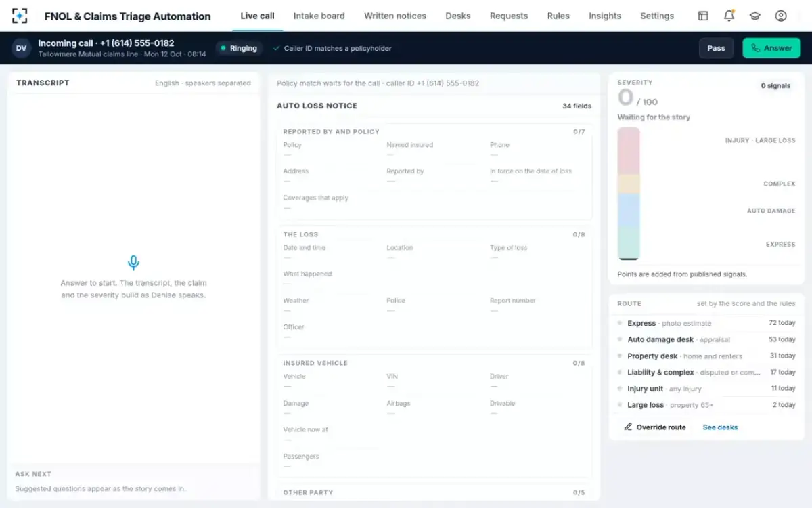This screenshot has height=508, width=812.
Task: Click the DV caller avatar
Action: [22, 48]
